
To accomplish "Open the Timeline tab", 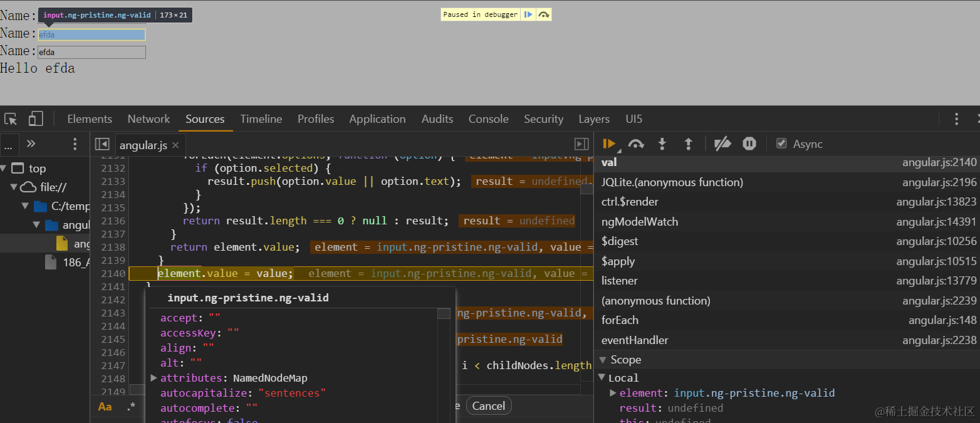I will coord(261,119).
